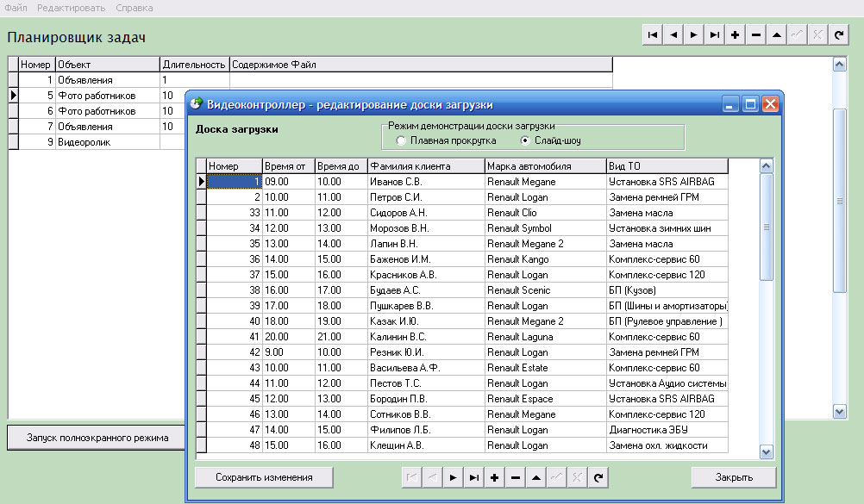
Task: Select the Слайд-шоу radio option
Action: click(525, 140)
